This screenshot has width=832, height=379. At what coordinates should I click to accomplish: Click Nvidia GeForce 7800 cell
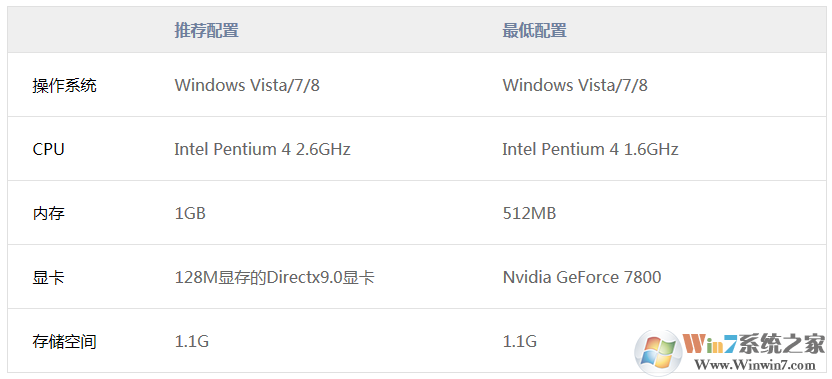pos(582,277)
